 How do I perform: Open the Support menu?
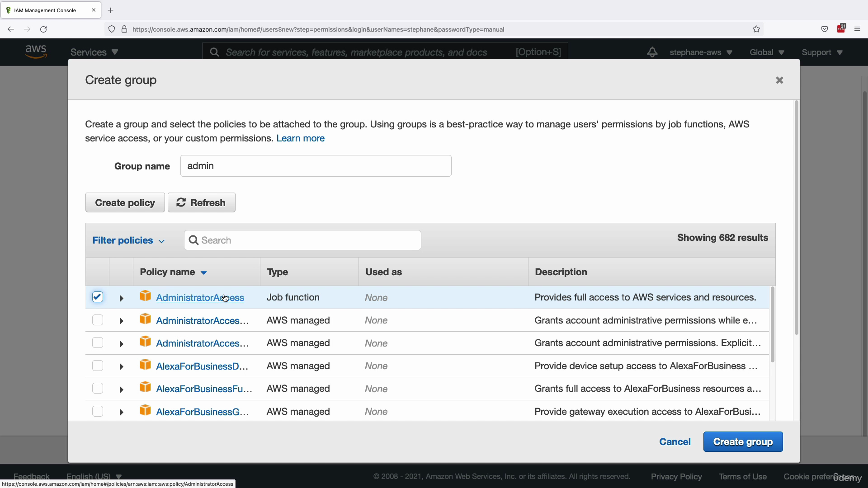pyautogui.click(x=822, y=52)
